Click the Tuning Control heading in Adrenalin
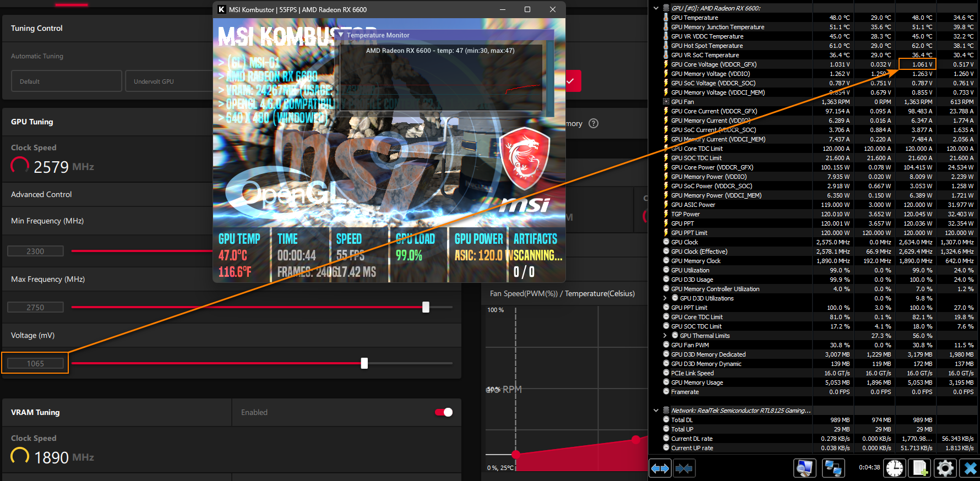The width and height of the screenshot is (980, 481). (37, 28)
